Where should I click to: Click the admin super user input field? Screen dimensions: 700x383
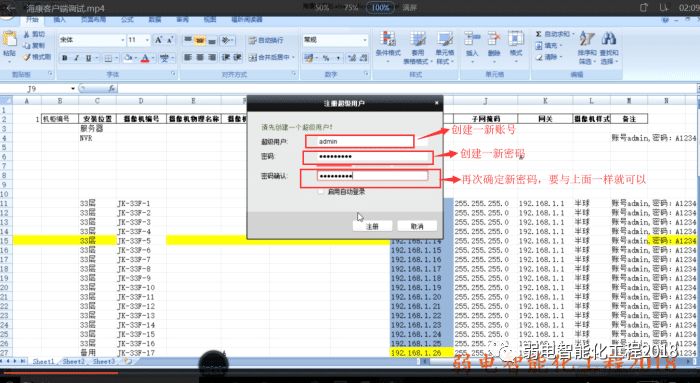(x=360, y=142)
